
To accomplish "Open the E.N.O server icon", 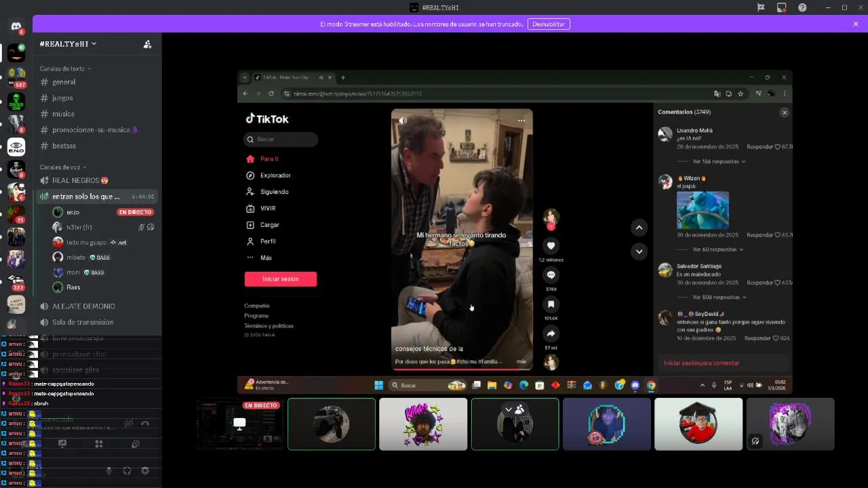I will [x=16, y=146].
